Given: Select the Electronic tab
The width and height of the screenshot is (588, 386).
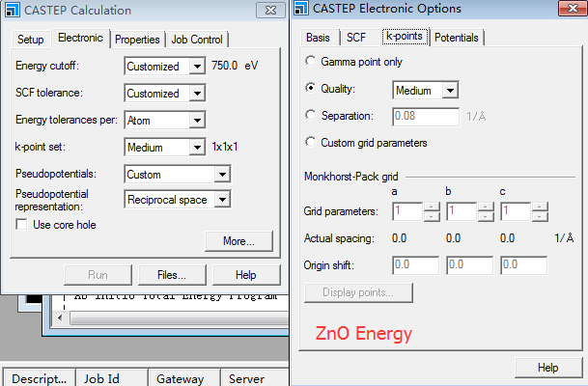Looking at the screenshot, I should coord(80,38).
